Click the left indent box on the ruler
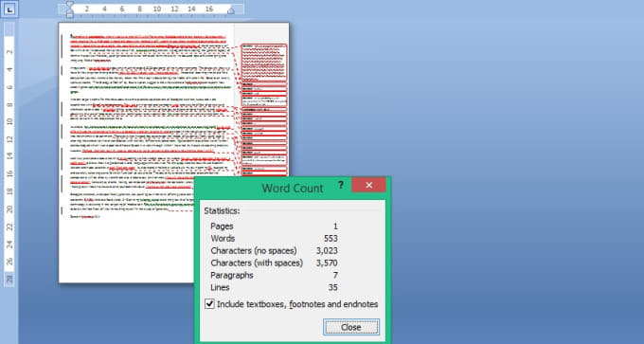 coord(70,15)
